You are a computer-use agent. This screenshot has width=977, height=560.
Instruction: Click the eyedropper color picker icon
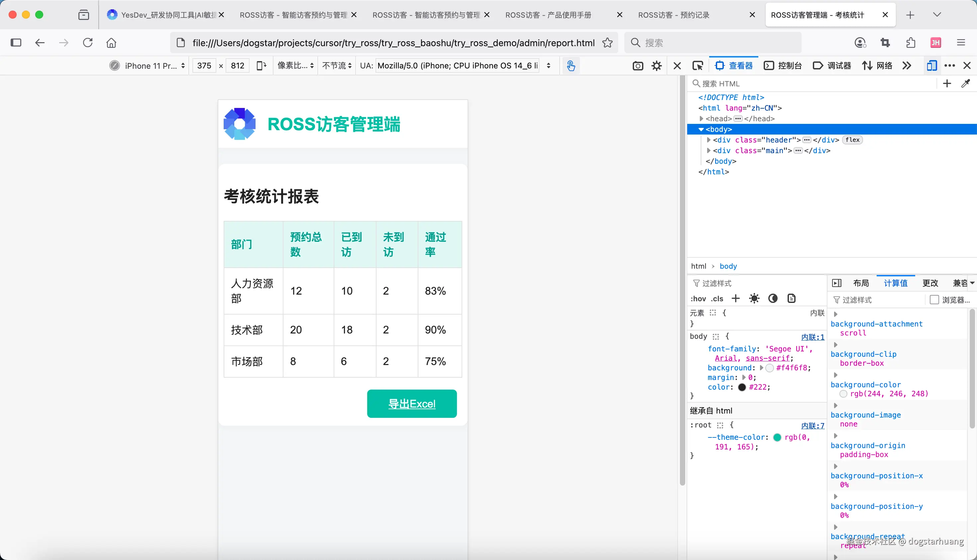[x=965, y=83]
